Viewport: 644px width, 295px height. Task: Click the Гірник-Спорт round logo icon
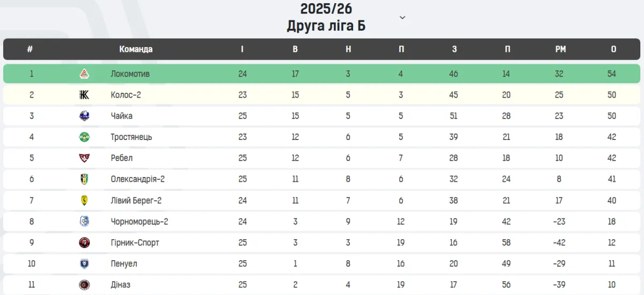point(84,242)
